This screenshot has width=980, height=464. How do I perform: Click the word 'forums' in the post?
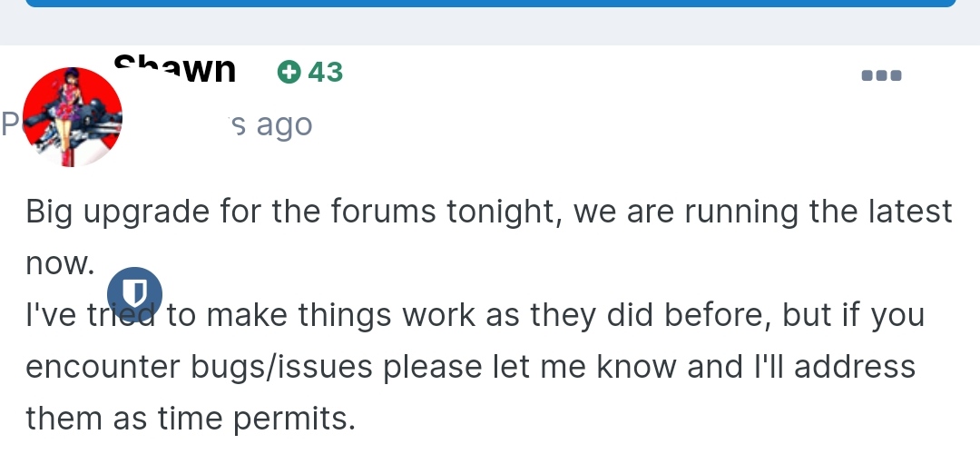(x=383, y=212)
